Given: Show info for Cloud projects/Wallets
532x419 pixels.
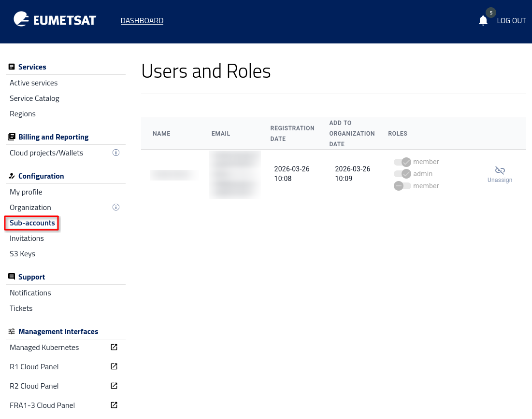Looking at the screenshot, I should click(x=115, y=153).
